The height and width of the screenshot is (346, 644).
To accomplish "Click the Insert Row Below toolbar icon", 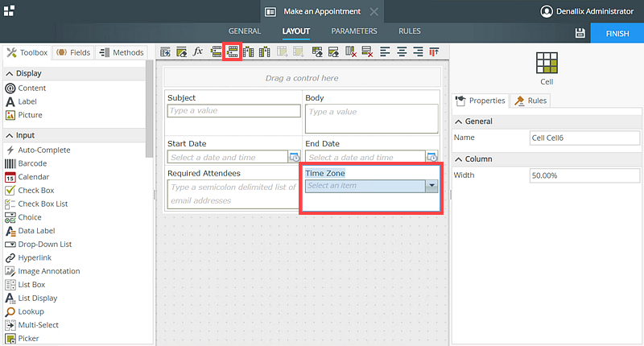I will (x=233, y=52).
